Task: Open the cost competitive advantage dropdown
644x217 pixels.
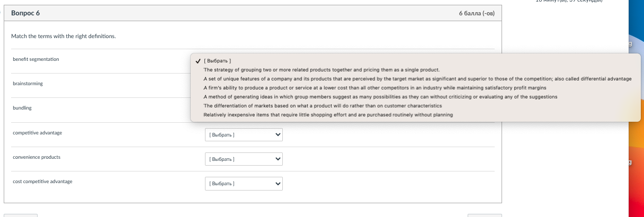Action: (244, 184)
